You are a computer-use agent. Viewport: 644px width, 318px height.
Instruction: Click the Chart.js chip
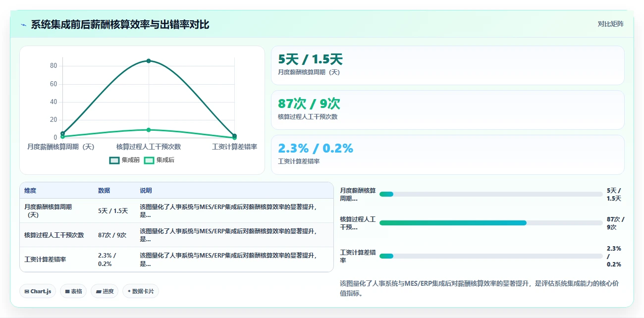38,291
